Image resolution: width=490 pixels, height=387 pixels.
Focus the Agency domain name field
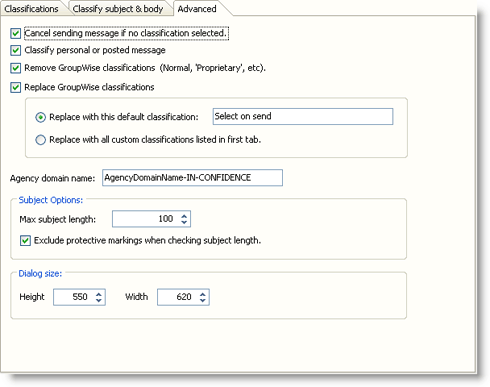coord(192,178)
